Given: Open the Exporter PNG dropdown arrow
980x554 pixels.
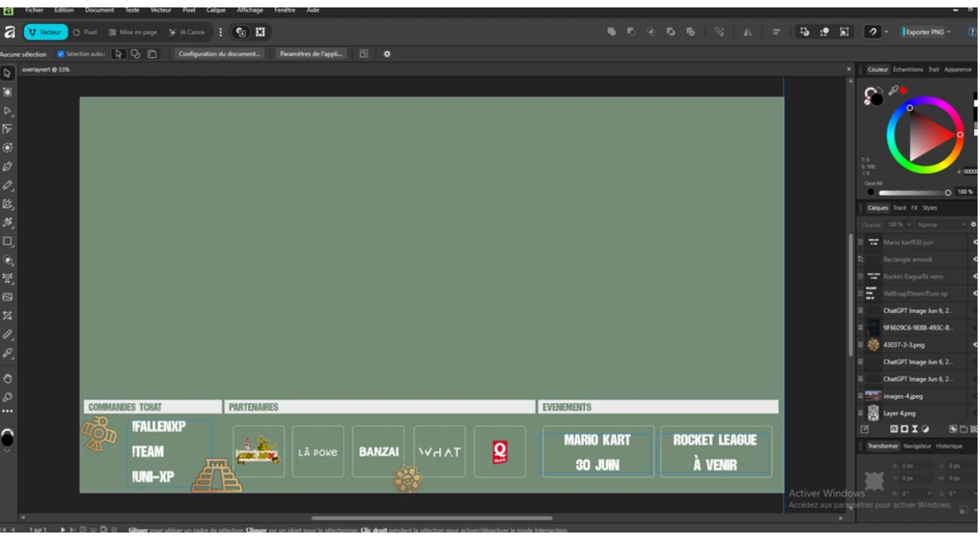Looking at the screenshot, I should (x=949, y=32).
